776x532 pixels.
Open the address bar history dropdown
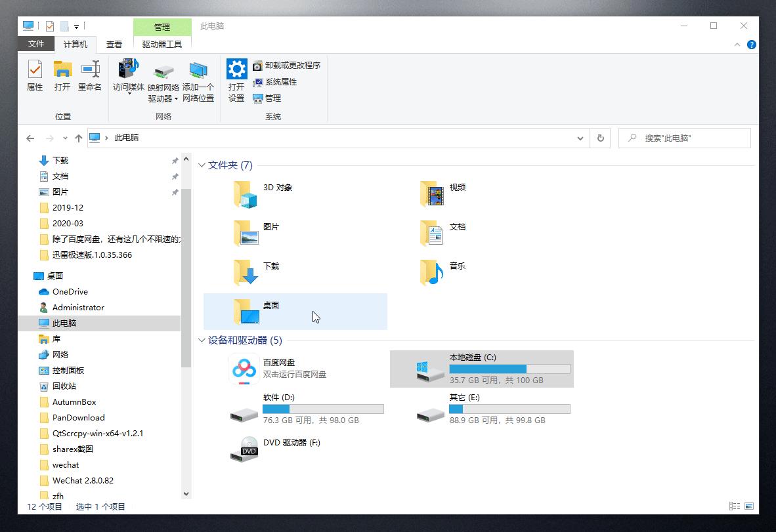click(x=580, y=138)
